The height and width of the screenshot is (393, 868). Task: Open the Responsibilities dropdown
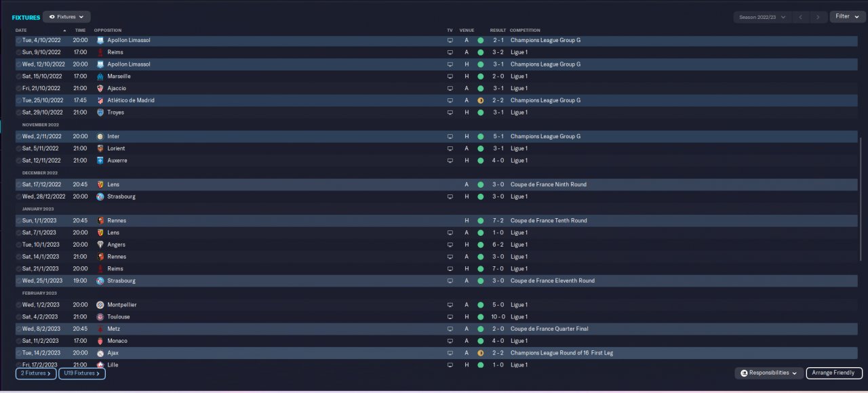769,373
